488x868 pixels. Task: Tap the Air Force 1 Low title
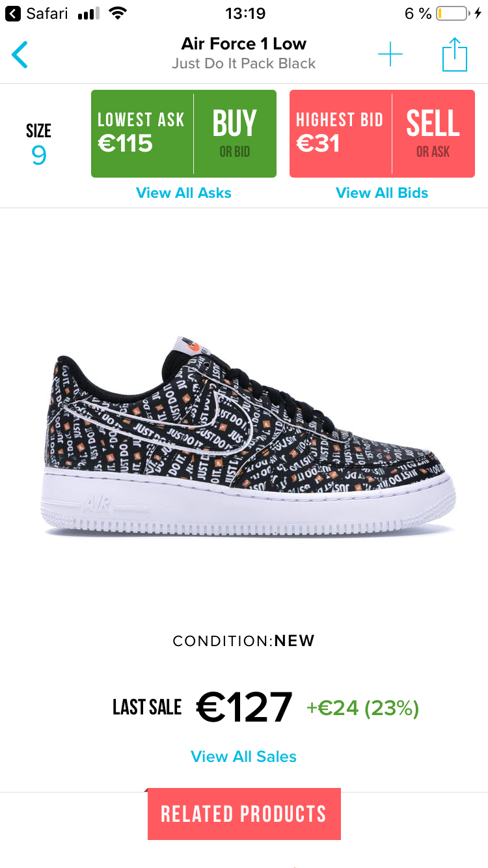pos(244,44)
